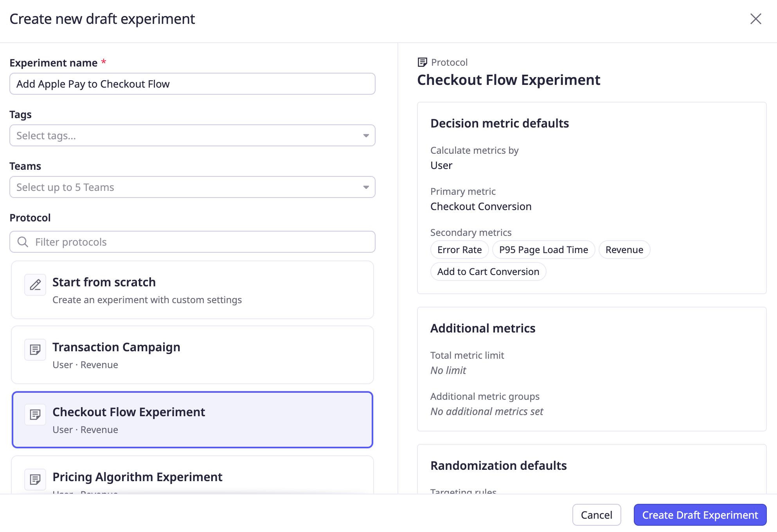The height and width of the screenshot is (532, 777).
Task: Click the 'Additional metrics' heading
Action: pos(483,328)
